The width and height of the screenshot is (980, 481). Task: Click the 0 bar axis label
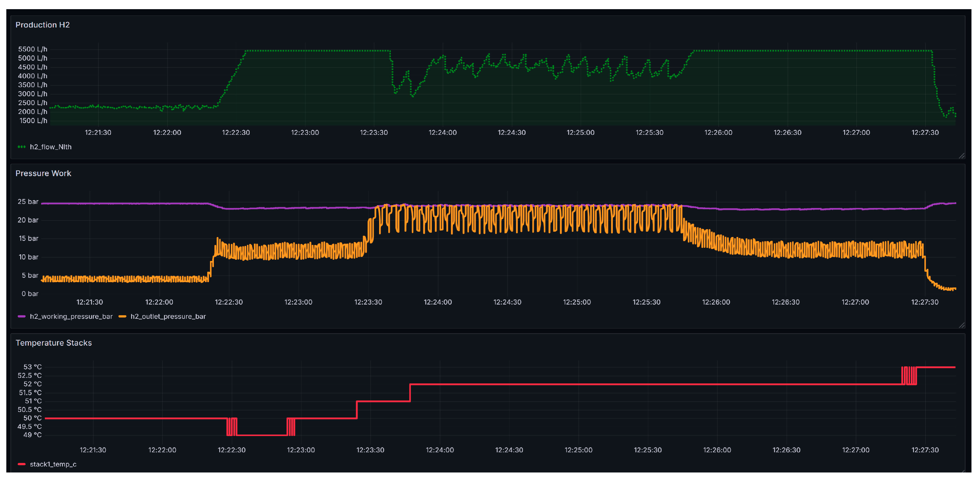click(x=30, y=294)
